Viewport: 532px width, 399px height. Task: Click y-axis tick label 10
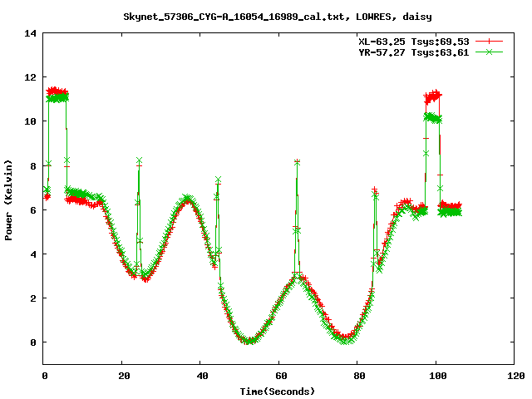point(30,121)
